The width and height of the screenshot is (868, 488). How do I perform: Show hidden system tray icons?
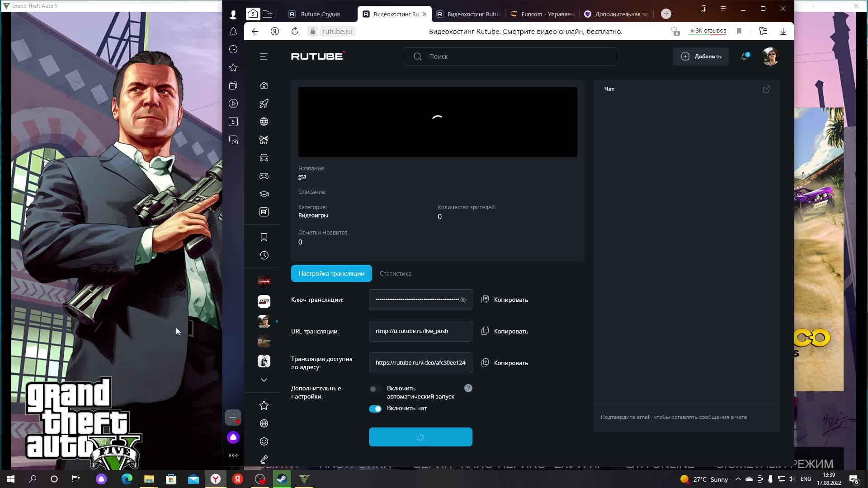tap(738, 479)
